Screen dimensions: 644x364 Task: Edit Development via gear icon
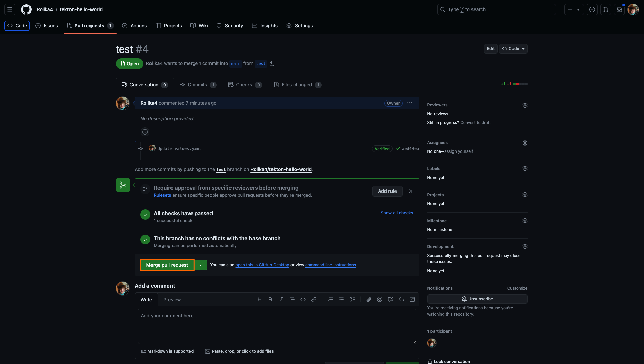(x=525, y=246)
